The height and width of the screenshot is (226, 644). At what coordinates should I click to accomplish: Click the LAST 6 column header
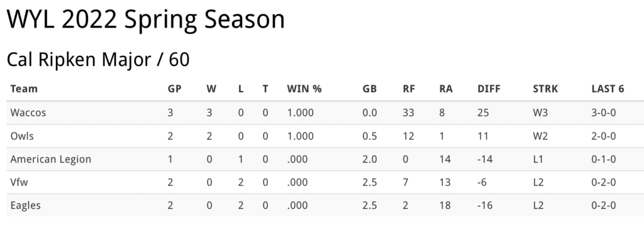(x=608, y=89)
